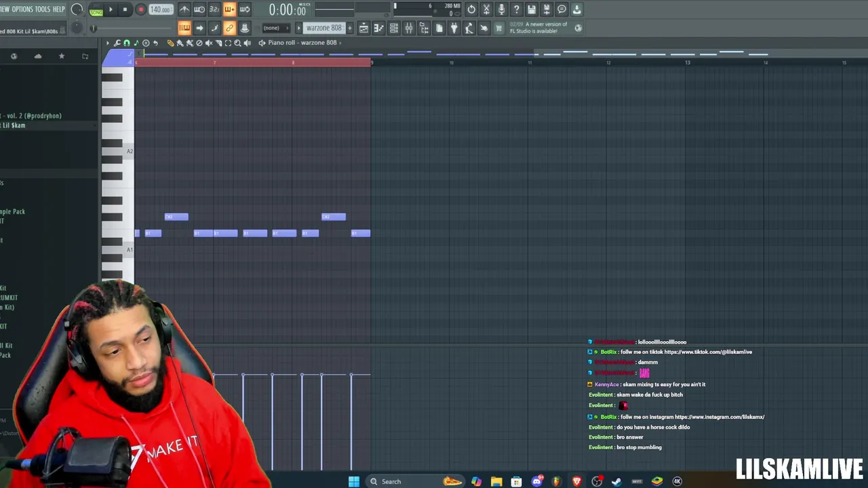Click the browser star favorites icon
Viewport: 868px width, 488px height.
62,56
